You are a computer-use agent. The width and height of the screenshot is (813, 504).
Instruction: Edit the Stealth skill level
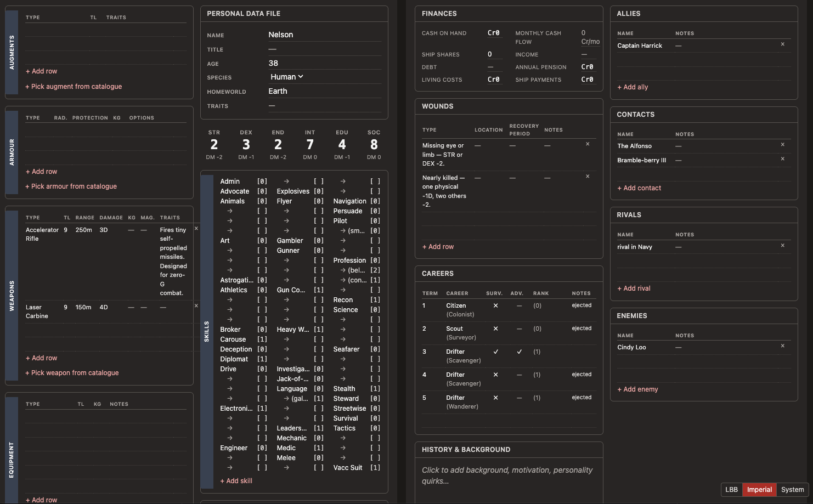point(375,389)
